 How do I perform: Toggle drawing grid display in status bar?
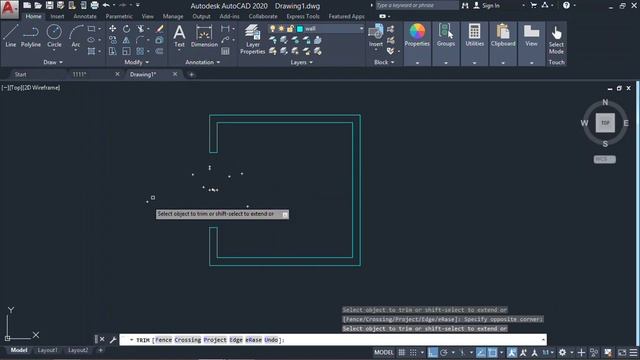(402, 352)
